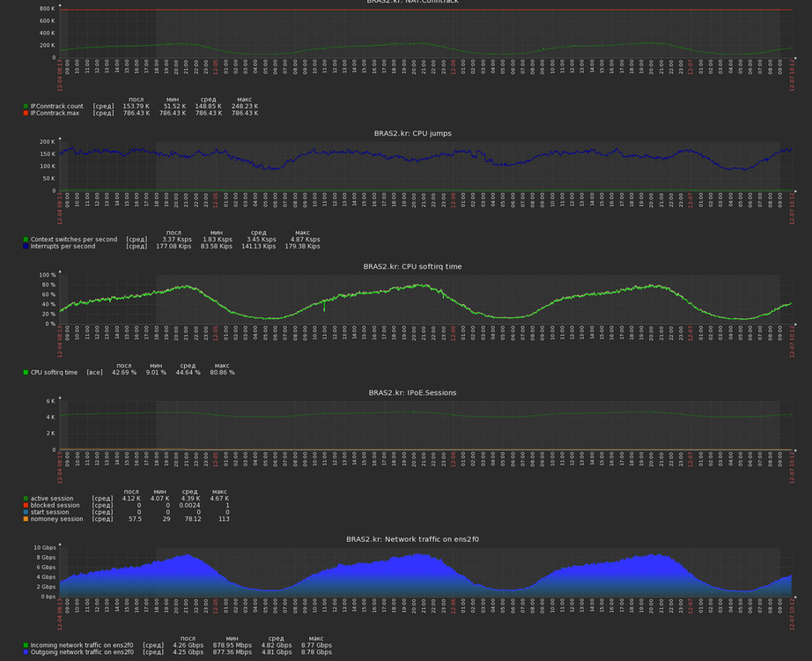Open the 'BRAS2.kr: IPoE.Sessions' graph title
The width and height of the screenshot is (812, 661).
pyautogui.click(x=412, y=392)
